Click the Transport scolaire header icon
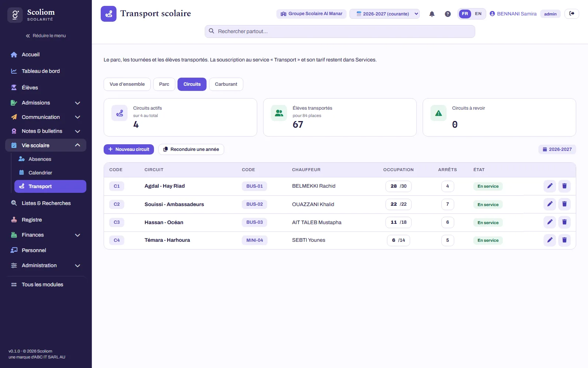Viewport: 588px width, 368px height. click(108, 14)
